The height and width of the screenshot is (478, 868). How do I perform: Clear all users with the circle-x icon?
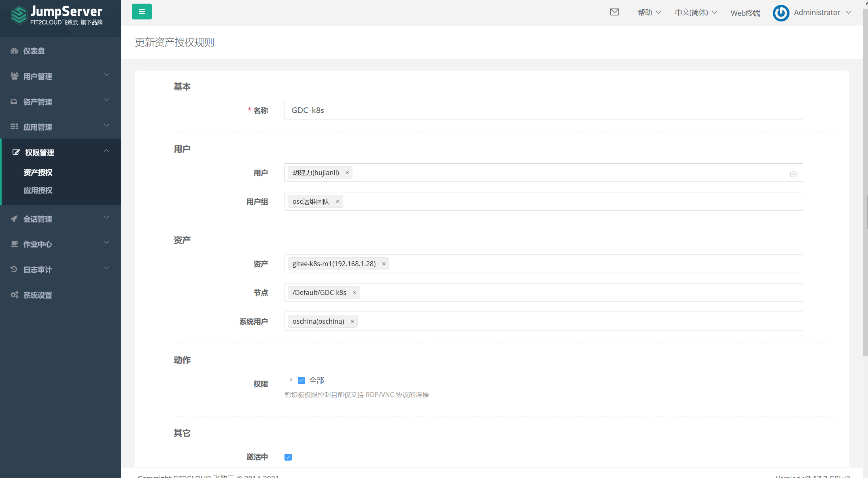coord(794,174)
